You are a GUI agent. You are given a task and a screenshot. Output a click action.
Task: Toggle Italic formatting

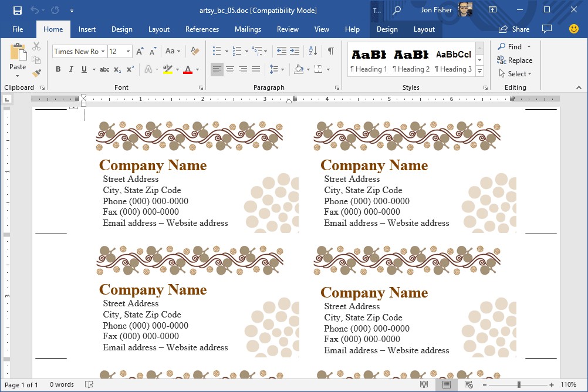(71, 69)
